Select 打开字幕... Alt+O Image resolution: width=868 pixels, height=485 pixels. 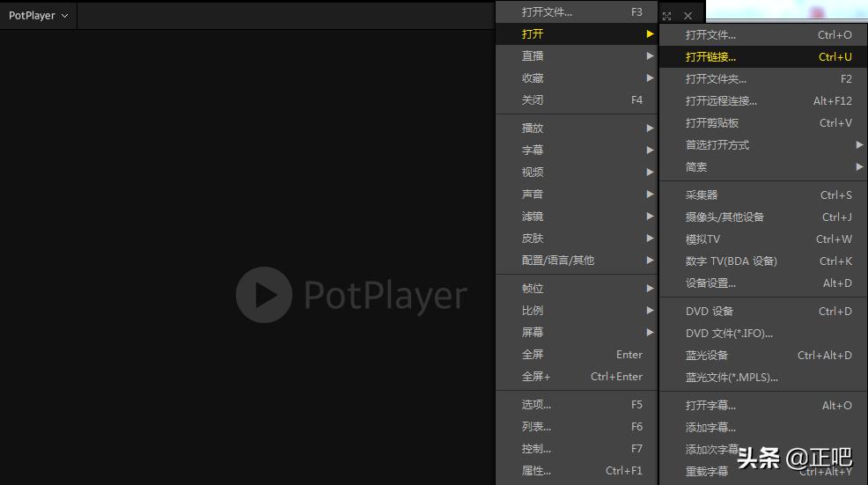coord(763,405)
